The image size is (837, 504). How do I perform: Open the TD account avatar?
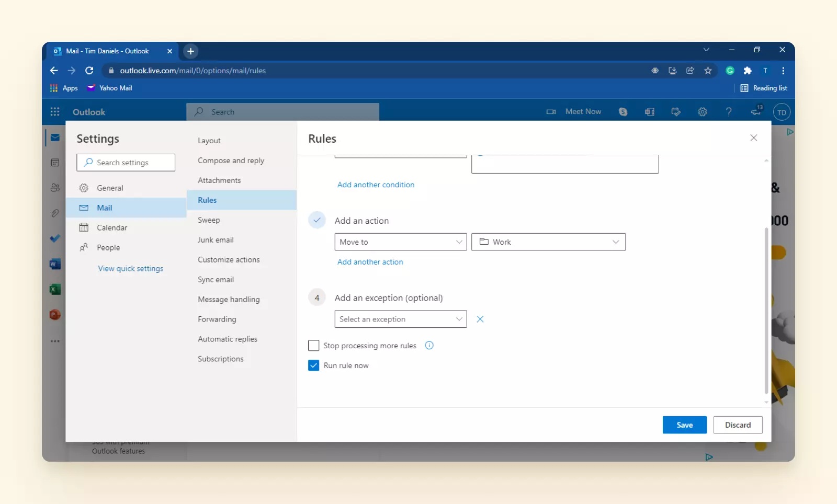coord(782,112)
